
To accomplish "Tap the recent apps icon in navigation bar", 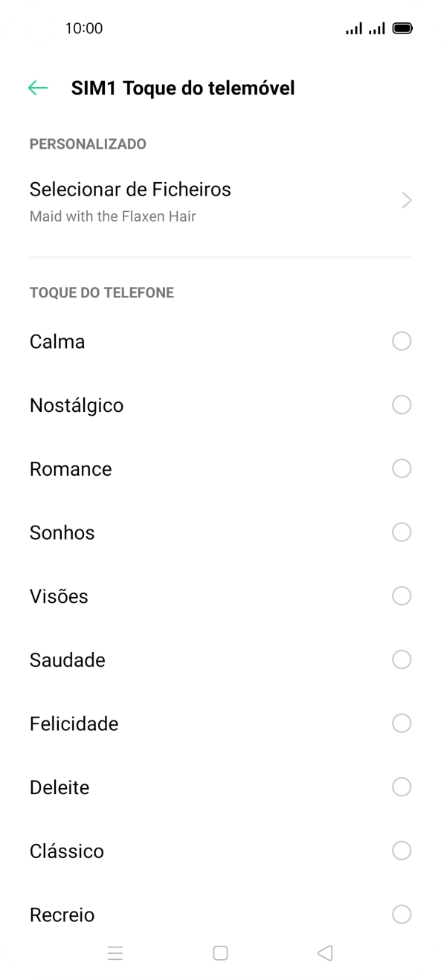I will [x=115, y=952].
